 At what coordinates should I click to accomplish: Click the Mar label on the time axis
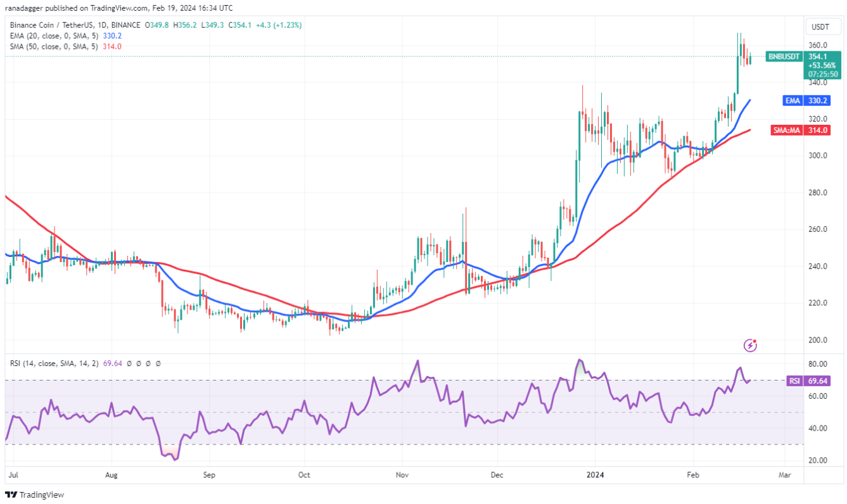tap(785, 474)
